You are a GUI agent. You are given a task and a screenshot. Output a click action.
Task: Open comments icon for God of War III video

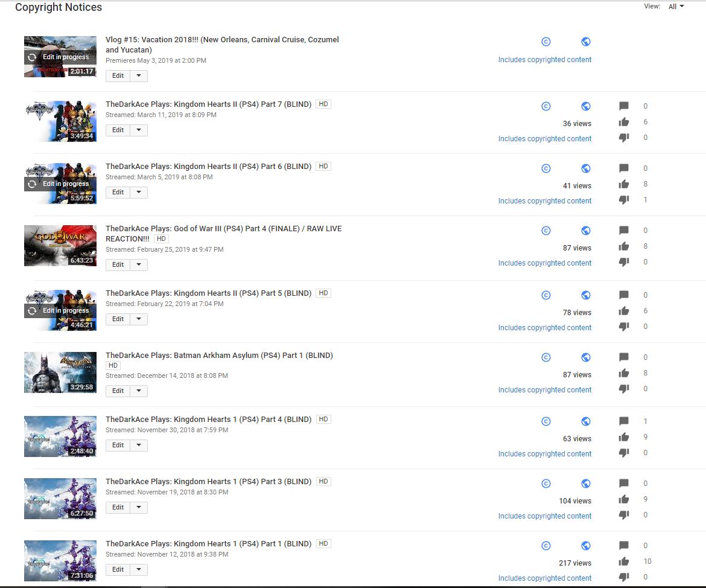[623, 230]
